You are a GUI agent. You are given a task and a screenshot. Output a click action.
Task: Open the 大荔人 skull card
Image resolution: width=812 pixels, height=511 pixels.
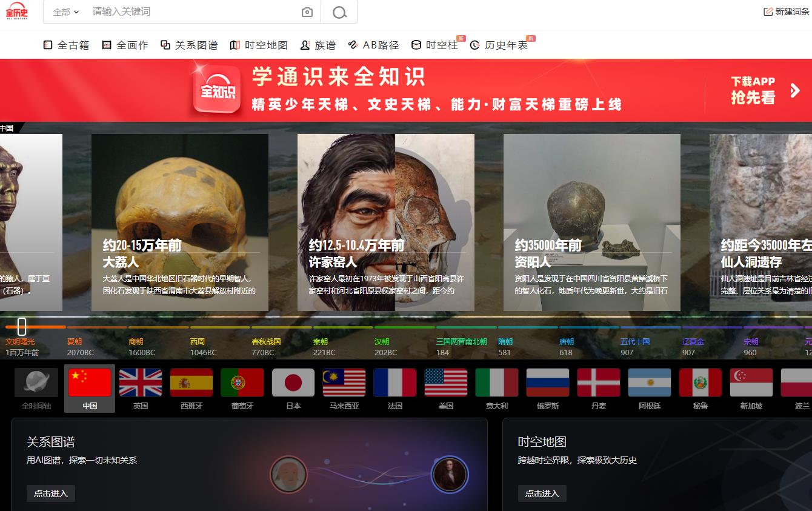(x=180, y=222)
